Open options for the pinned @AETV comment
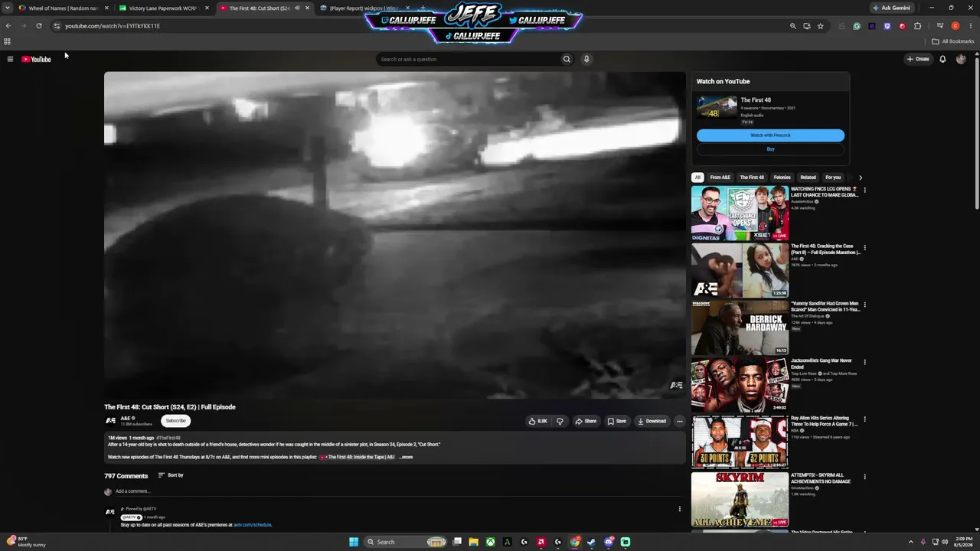 tap(679, 509)
